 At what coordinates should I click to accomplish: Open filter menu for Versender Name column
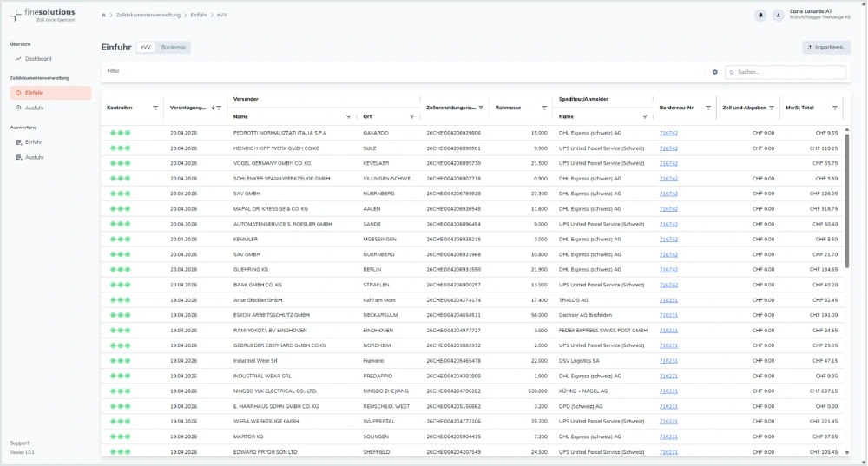pos(348,117)
